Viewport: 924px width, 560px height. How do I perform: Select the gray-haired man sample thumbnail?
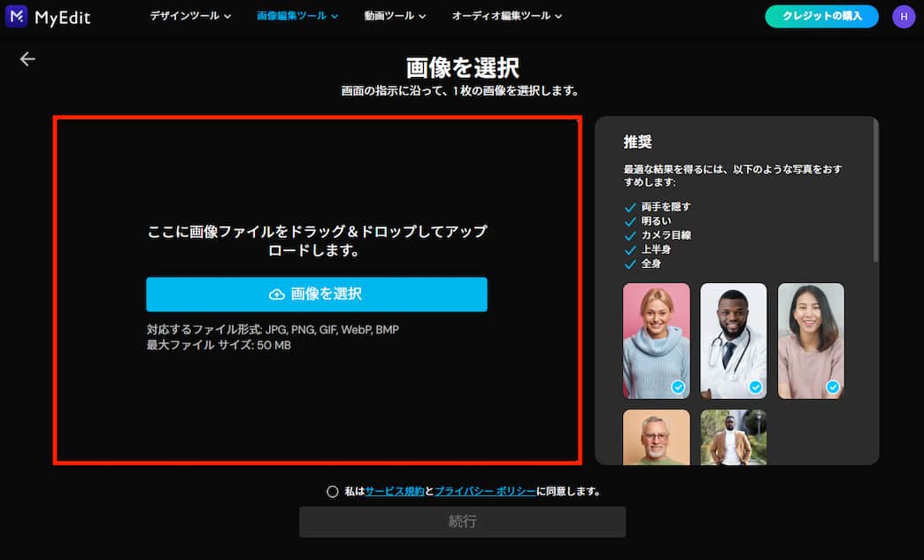point(656,440)
